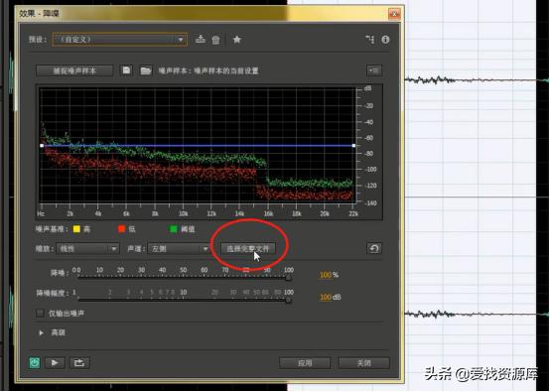Start preview playback with play button

pyautogui.click(x=55, y=362)
